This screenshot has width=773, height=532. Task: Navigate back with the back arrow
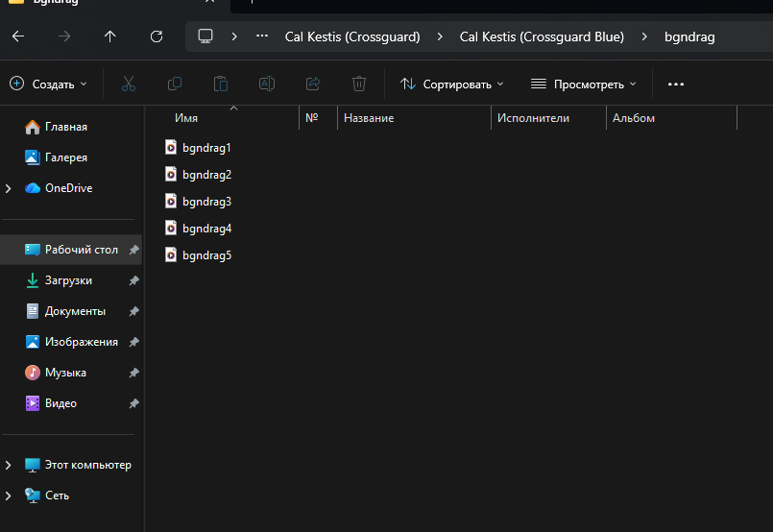pos(18,36)
